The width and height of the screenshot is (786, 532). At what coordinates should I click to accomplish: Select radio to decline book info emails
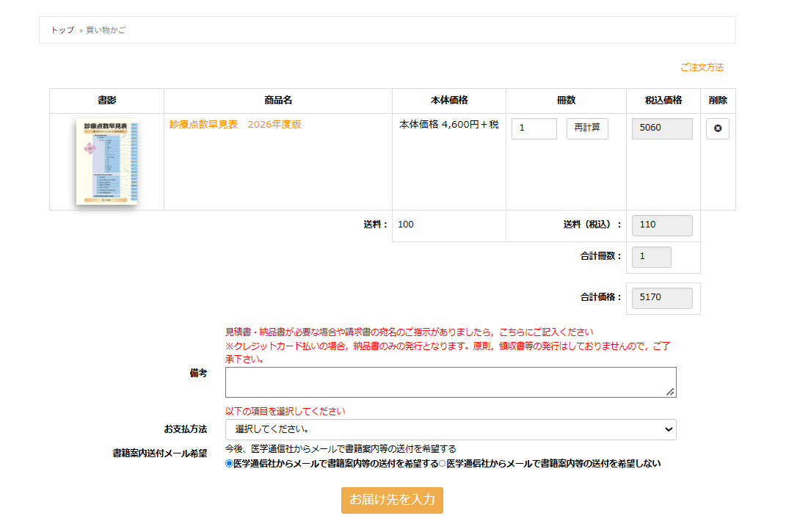(x=442, y=463)
